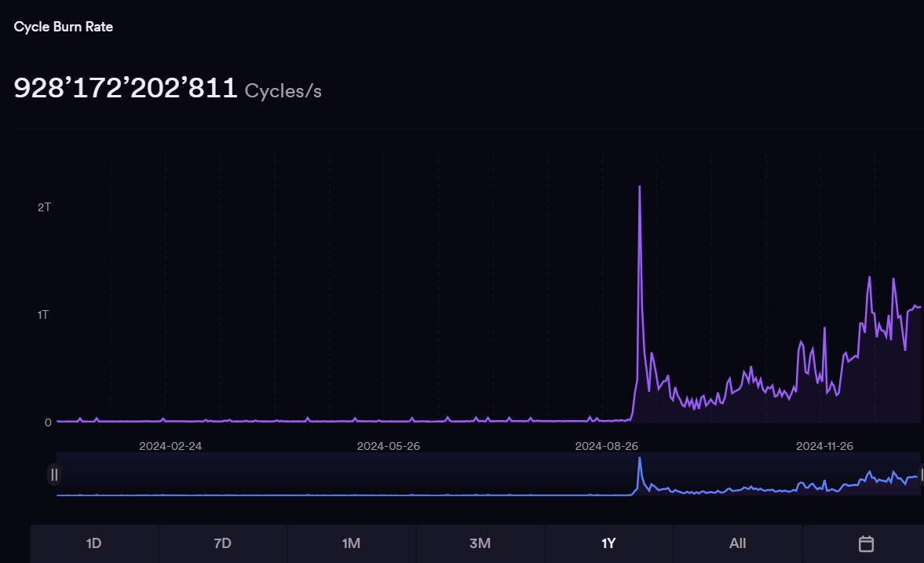Open the calendar date range picker

coord(866,543)
